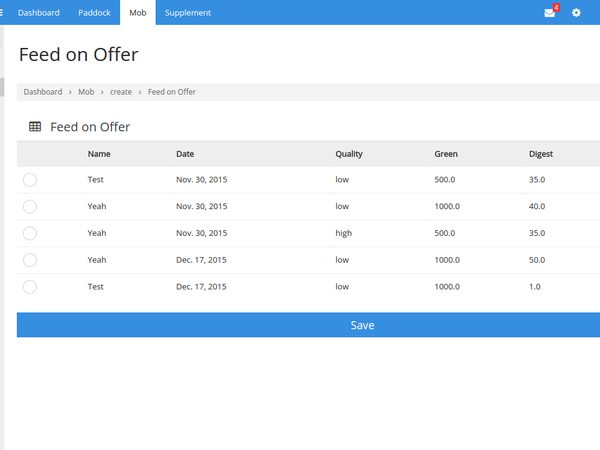The image size is (600, 450).
Task: Click the Name column header
Action: [x=99, y=154]
